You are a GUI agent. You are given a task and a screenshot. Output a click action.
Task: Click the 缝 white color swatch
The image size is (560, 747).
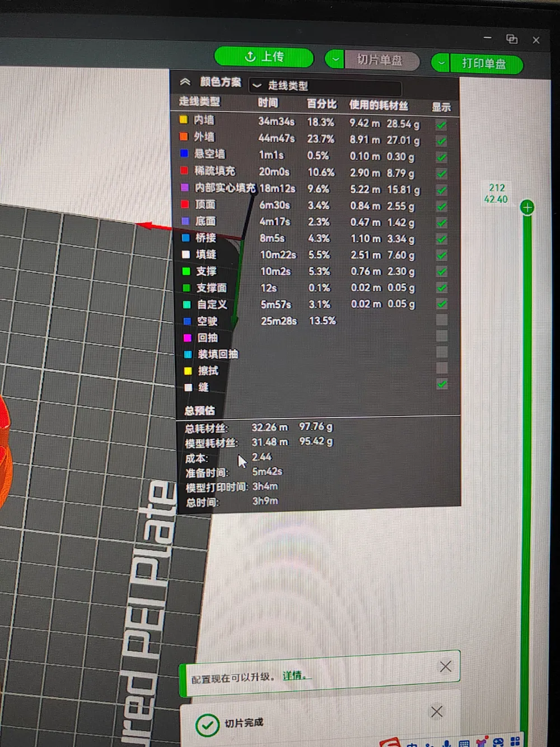188,387
